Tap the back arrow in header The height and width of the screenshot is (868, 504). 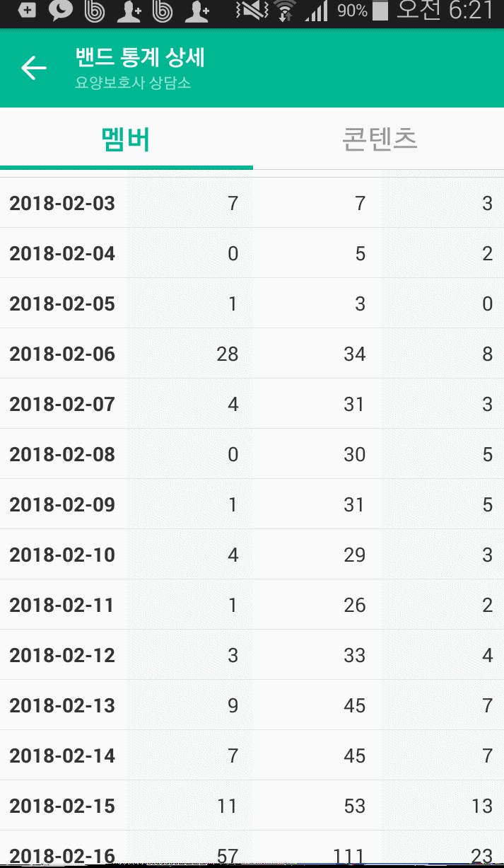click(33, 68)
